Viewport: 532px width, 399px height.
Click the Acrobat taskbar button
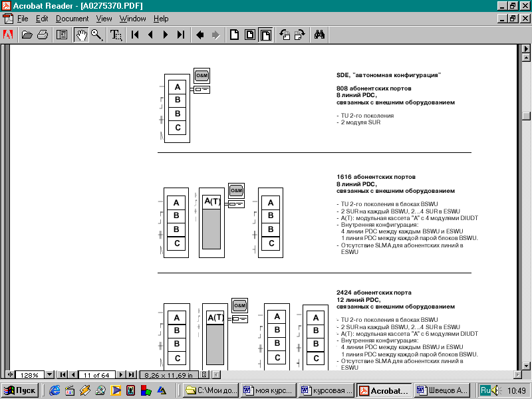coord(384,390)
